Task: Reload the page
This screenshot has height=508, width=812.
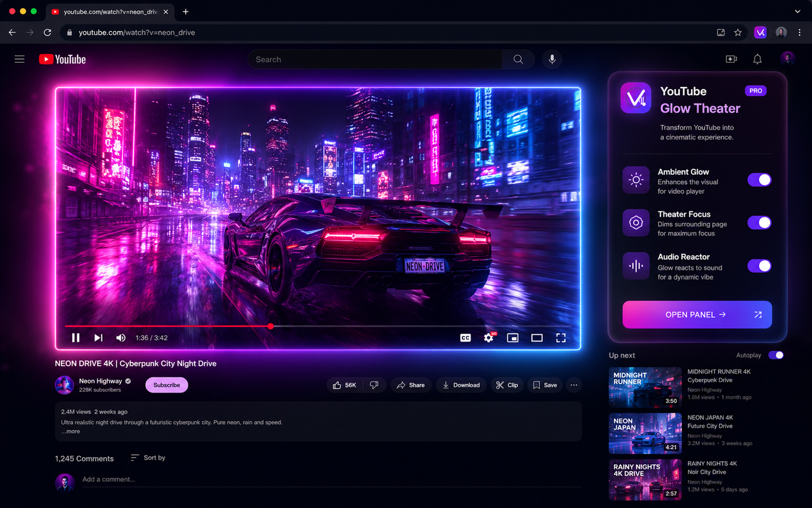Action: pyautogui.click(x=48, y=32)
